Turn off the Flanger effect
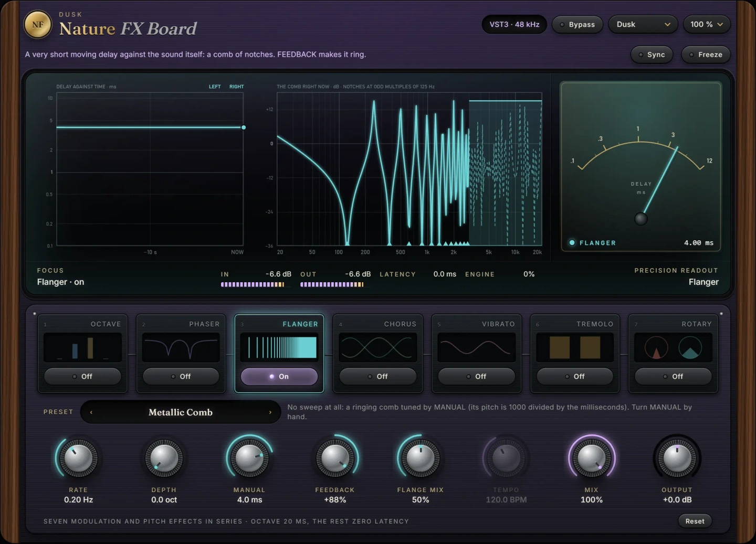 (279, 377)
